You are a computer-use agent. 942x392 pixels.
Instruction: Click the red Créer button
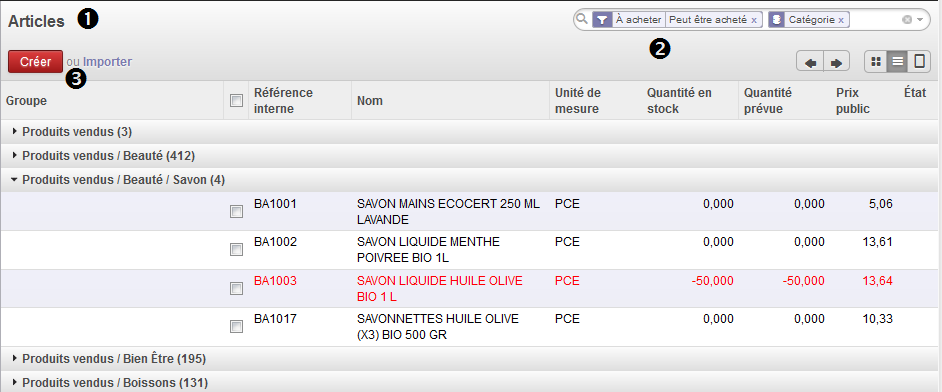coord(35,61)
